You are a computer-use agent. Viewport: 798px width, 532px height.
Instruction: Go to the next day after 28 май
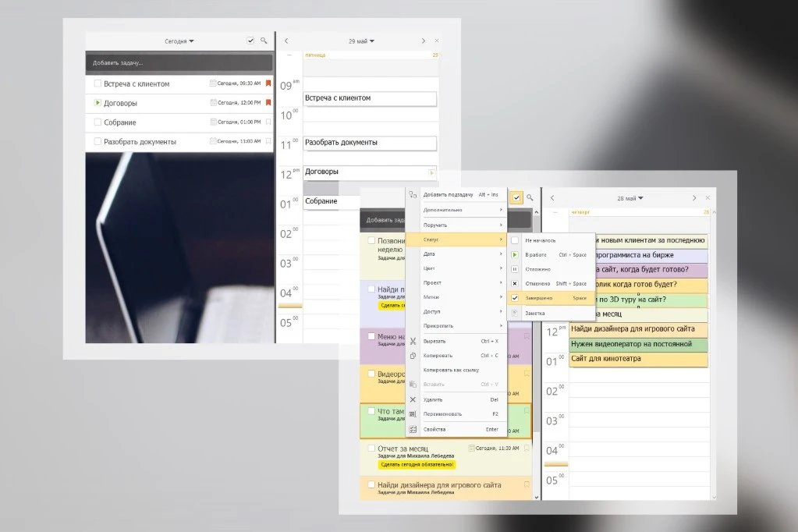(x=694, y=198)
